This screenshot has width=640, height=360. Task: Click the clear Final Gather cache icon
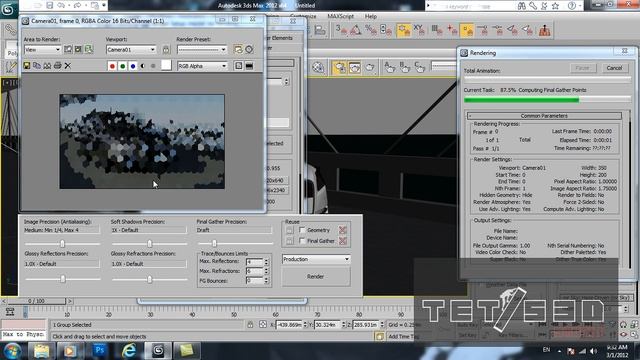click(x=343, y=241)
